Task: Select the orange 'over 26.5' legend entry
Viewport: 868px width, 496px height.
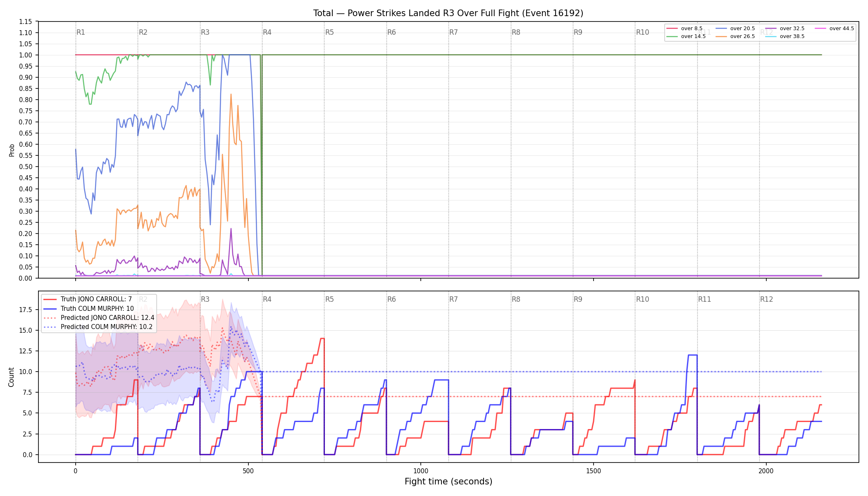Action: (x=735, y=36)
